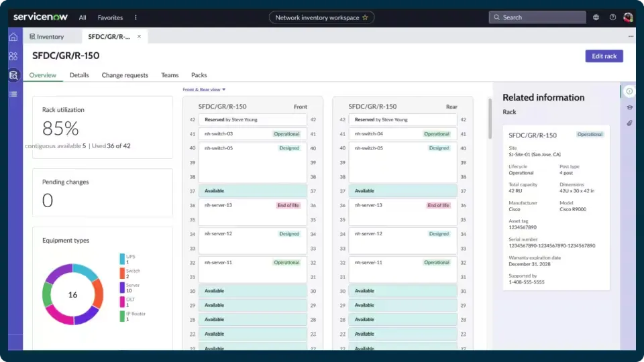Click Operational badge on Rear nh-server-11
Screen dimensions: 644x362
pos(437,262)
